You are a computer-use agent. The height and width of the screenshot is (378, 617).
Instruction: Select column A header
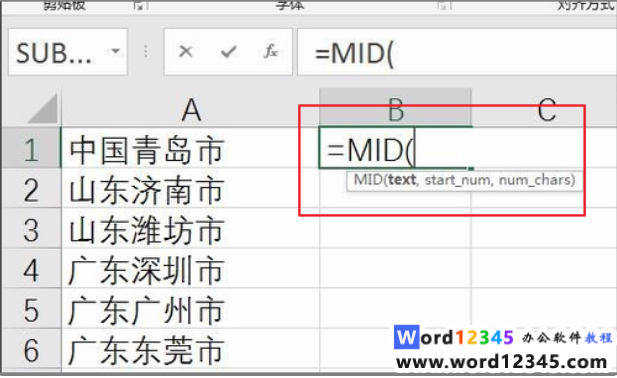(190, 109)
